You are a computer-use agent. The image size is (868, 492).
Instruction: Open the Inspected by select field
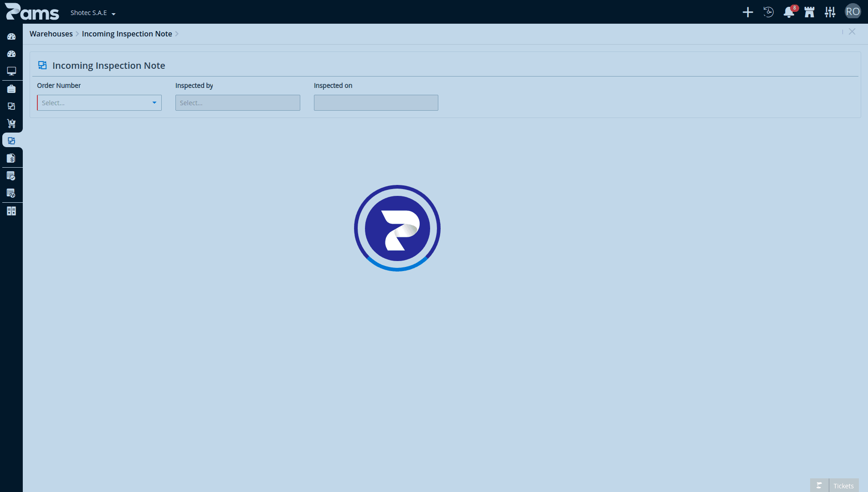pos(238,102)
